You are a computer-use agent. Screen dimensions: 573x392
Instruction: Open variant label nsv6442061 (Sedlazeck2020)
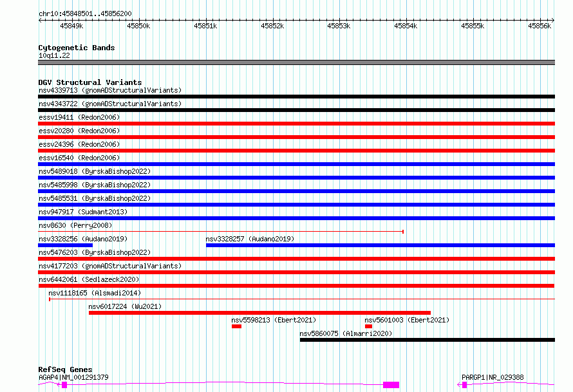point(89,279)
